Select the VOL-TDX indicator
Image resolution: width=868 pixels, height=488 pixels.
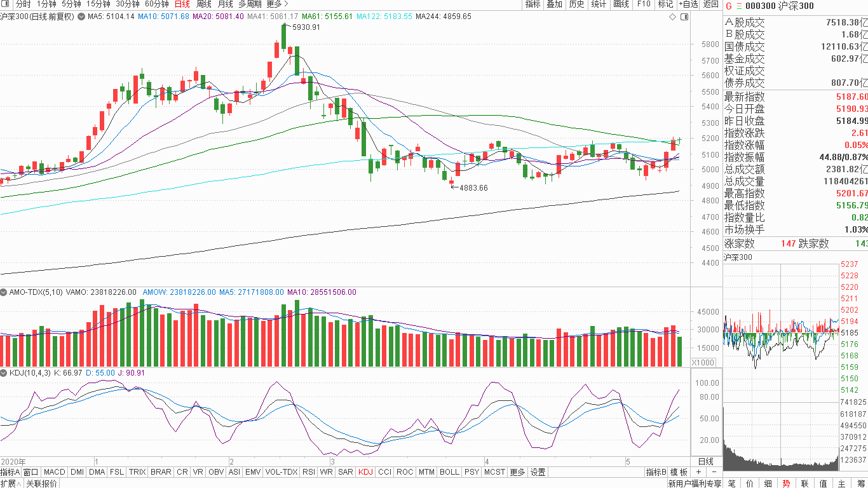[281, 472]
